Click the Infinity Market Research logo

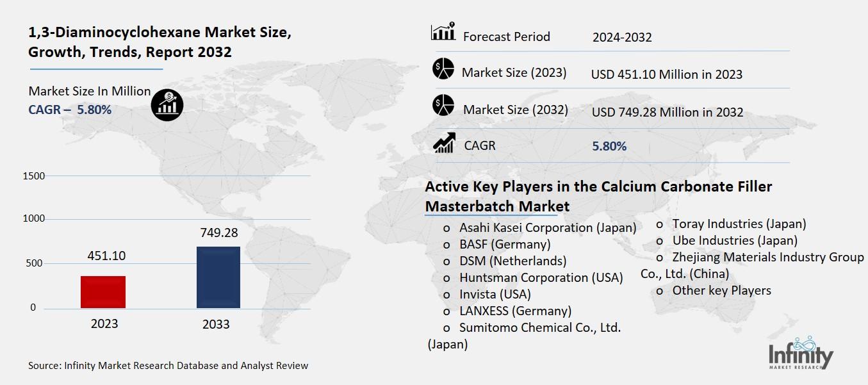[801, 353]
